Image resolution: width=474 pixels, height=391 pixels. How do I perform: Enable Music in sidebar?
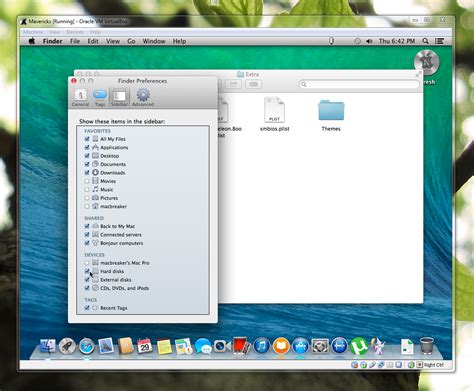(87, 189)
